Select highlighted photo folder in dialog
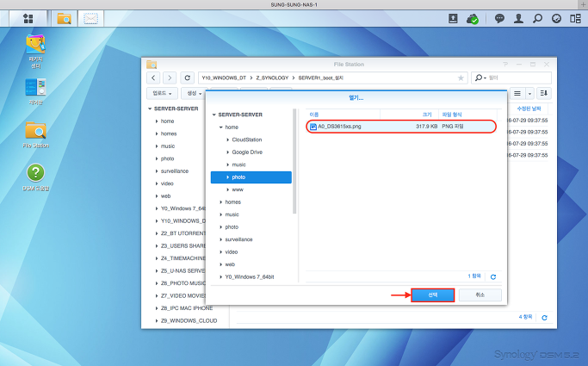The image size is (588, 366). [251, 177]
